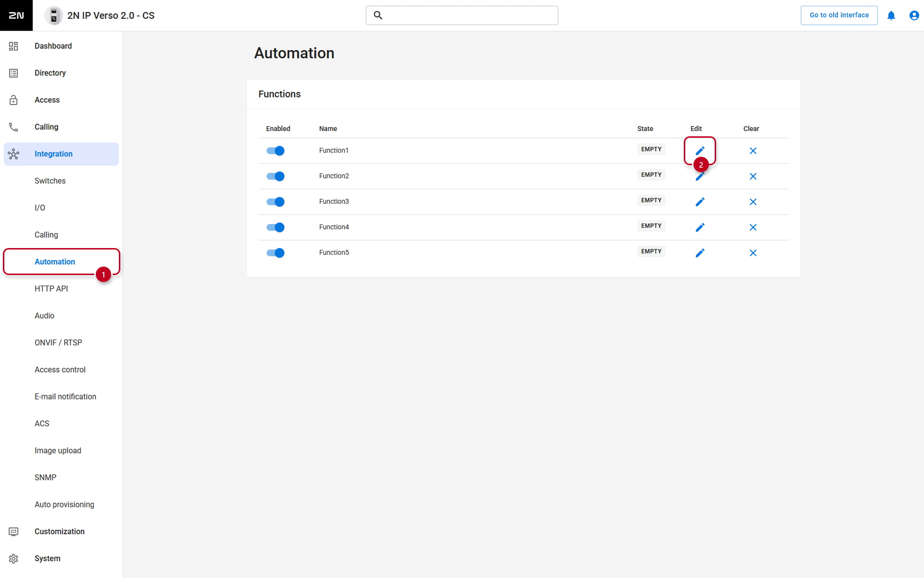Image resolution: width=924 pixels, height=578 pixels.
Task: Edit Function2 with pencil icon
Action: pyautogui.click(x=700, y=176)
